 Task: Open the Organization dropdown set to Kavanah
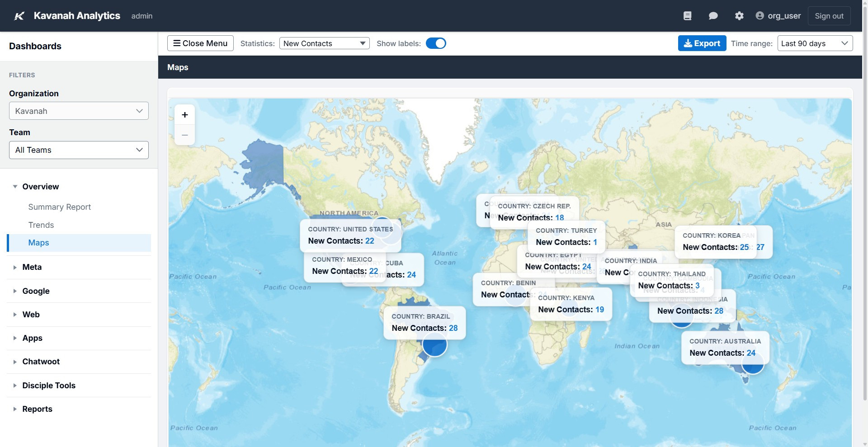click(x=78, y=111)
